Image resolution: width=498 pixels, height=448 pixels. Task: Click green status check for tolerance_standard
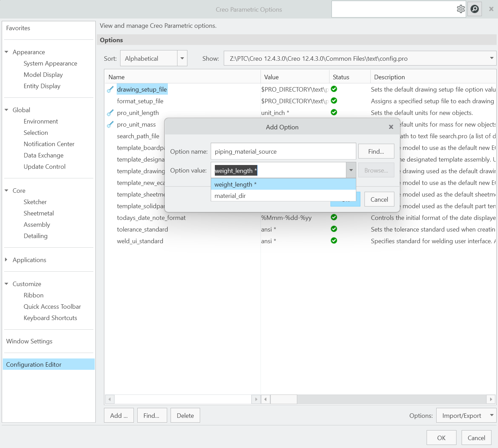[334, 229]
